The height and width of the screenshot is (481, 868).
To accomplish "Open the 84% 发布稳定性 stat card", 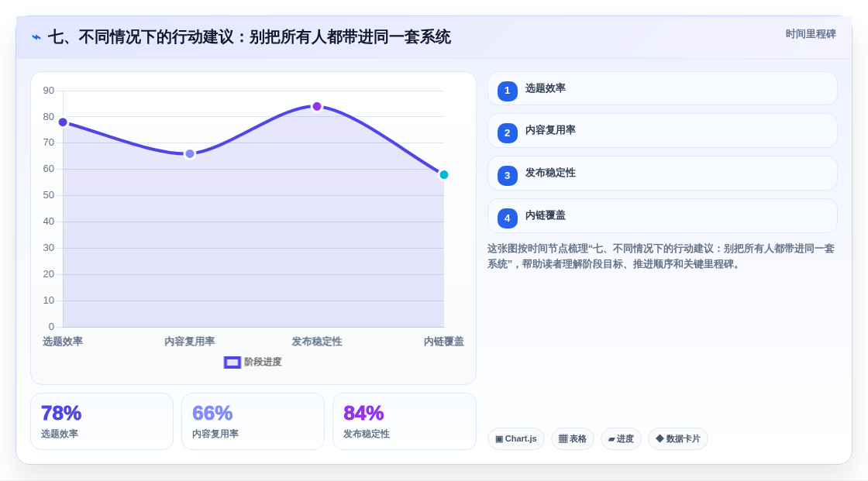I will (404, 421).
